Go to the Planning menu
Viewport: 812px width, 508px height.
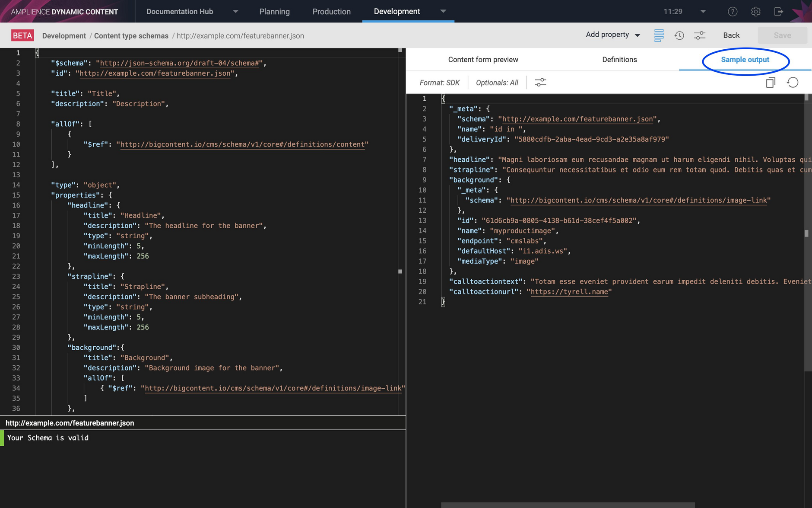(x=274, y=12)
